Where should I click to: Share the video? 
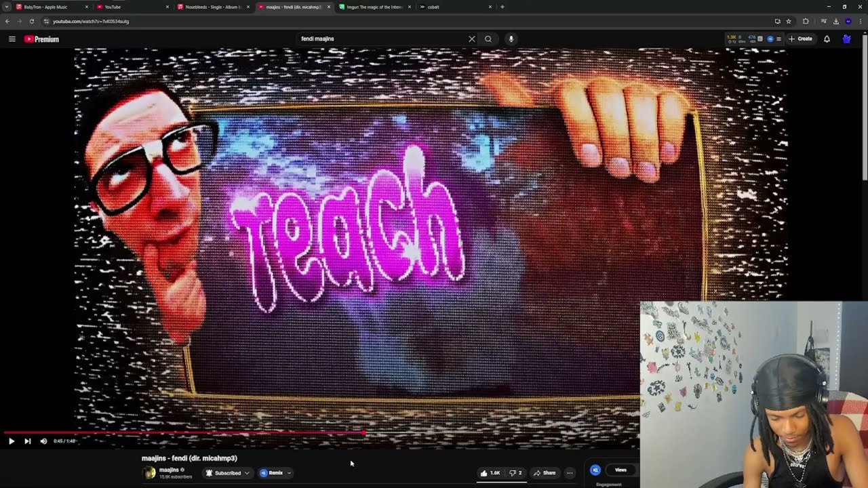click(x=545, y=473)
